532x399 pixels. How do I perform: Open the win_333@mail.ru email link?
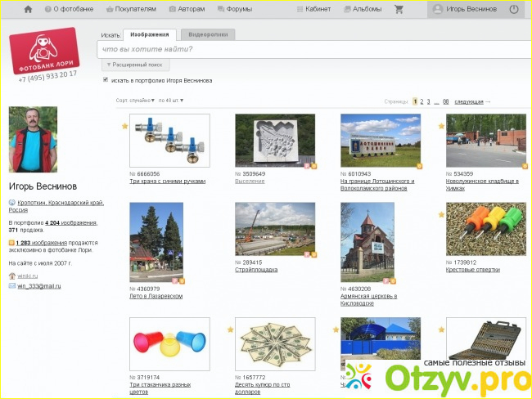click(38, 286)
